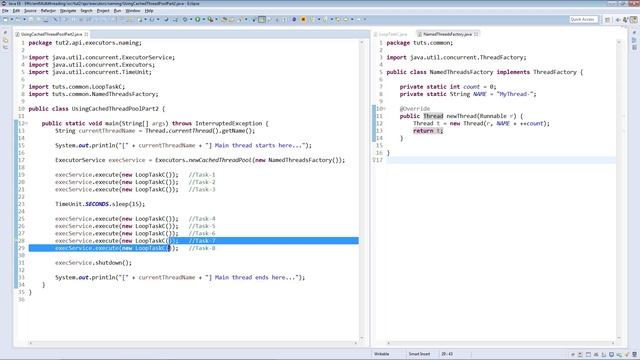Click the 'return t;' statement
The width and height of the screenshot is (640, 360).
pos(428,131)
